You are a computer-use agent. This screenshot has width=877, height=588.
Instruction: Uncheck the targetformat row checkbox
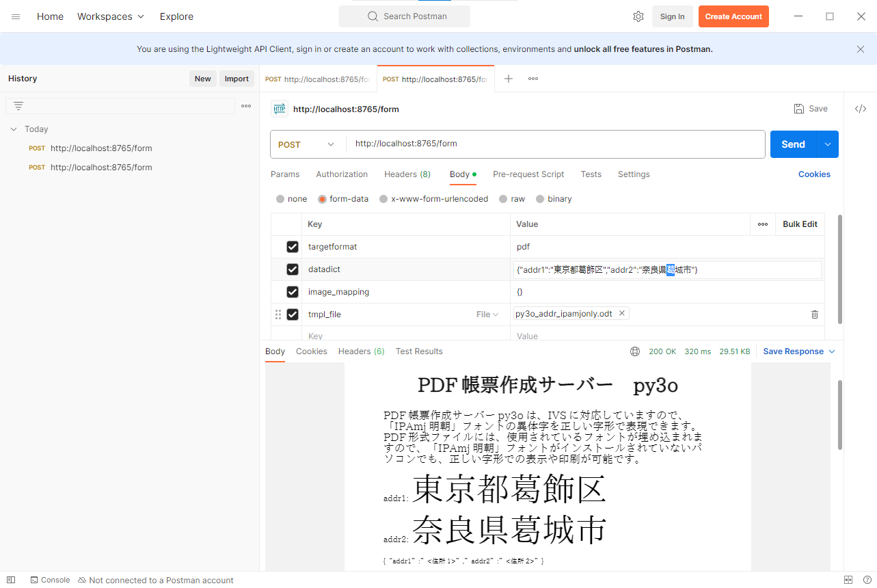click(293, 247)
